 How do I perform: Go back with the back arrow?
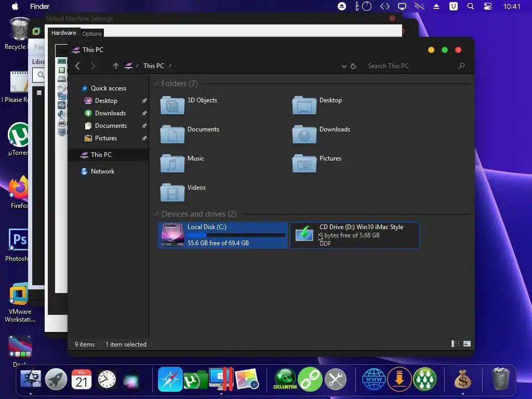[78, 66]
